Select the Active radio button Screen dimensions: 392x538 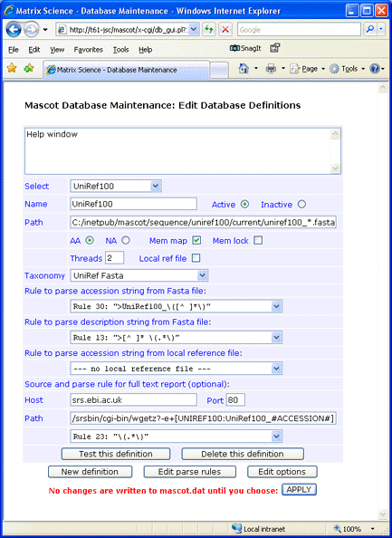point(244,204)
